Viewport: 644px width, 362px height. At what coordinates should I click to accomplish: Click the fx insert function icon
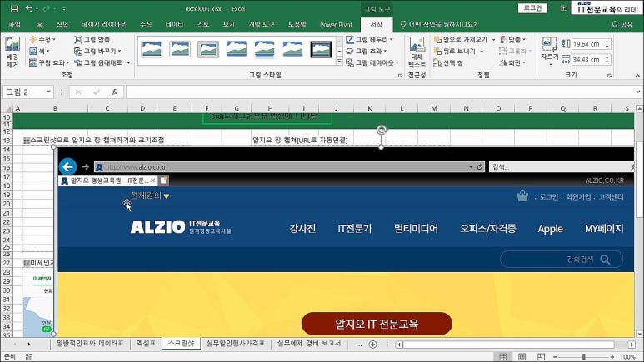115,92
